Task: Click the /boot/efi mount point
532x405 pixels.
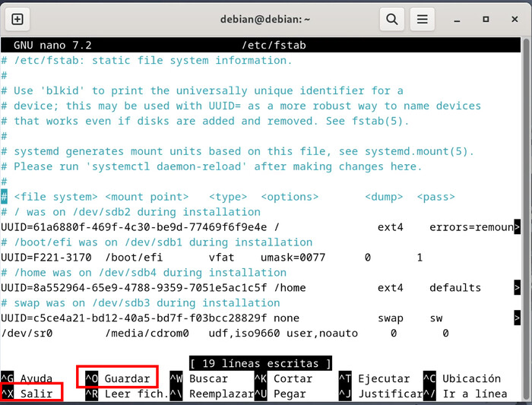Action: (134, 258)
